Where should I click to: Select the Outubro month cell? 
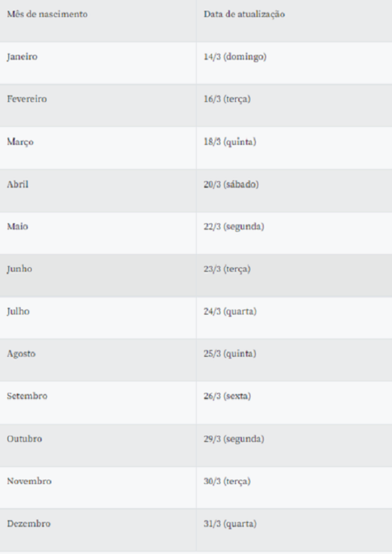pos(98,445)
